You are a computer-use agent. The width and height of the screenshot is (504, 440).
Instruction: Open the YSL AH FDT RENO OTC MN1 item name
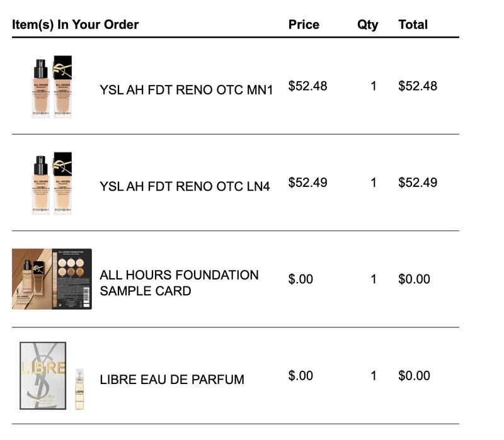[x=186, y=89]
